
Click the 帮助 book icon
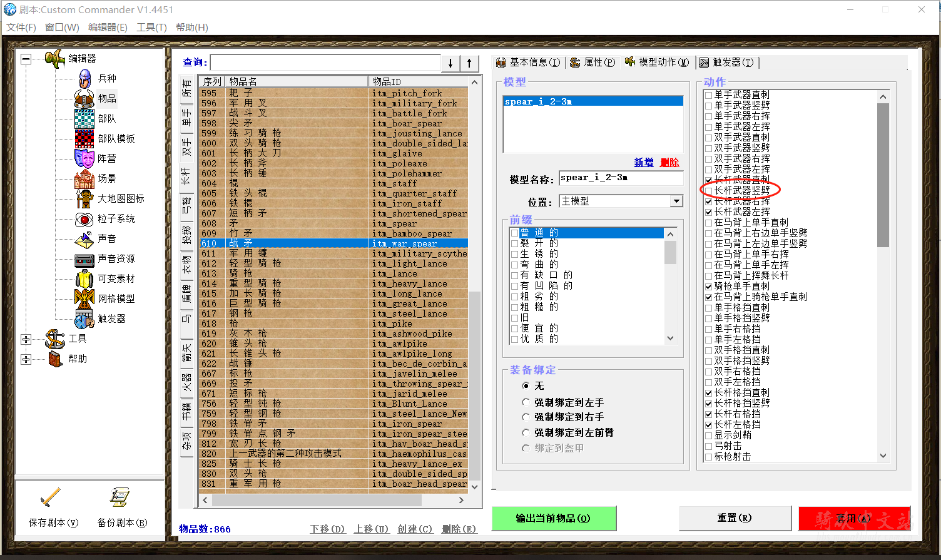coord(55,359)
